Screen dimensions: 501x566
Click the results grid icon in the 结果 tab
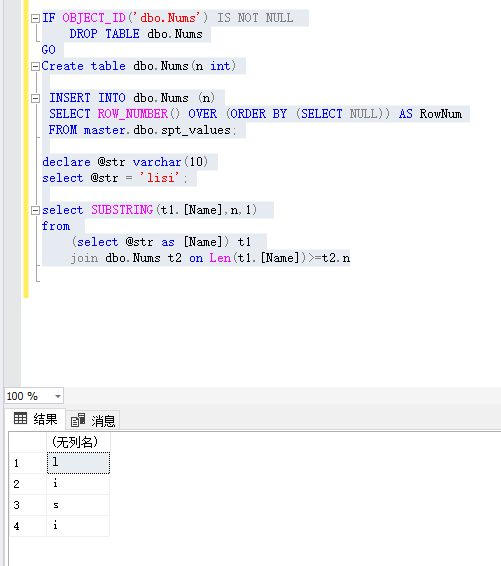[20, 419]
